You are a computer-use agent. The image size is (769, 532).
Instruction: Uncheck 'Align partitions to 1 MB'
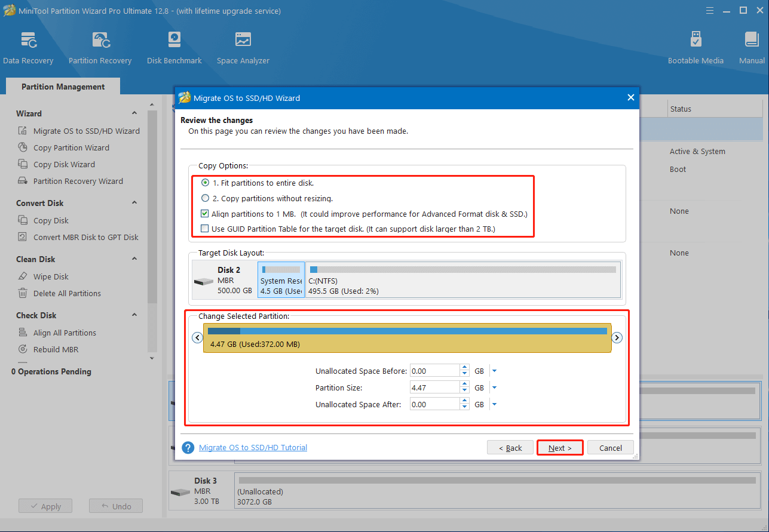[x=204, y=213]
